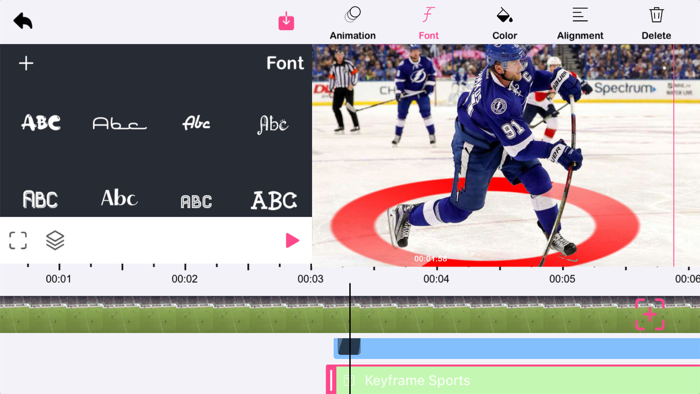Open the Alignment options
The width and height of the screenshot is (700, 394).
580,23
